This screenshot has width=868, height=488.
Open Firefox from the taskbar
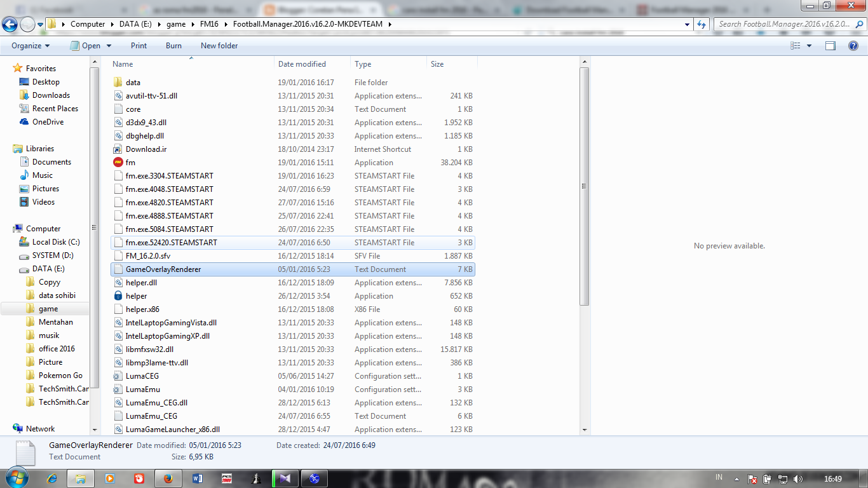tap(168, 478)
